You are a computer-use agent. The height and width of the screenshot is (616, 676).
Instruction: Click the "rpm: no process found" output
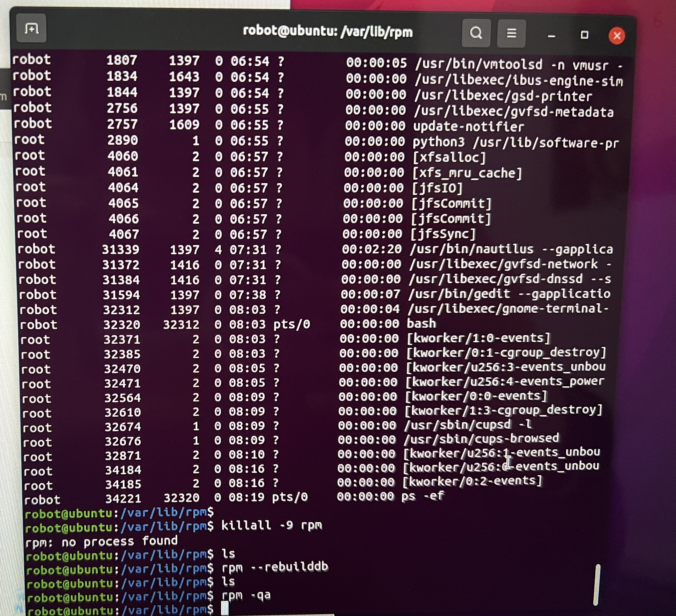[x=101, y=541]
